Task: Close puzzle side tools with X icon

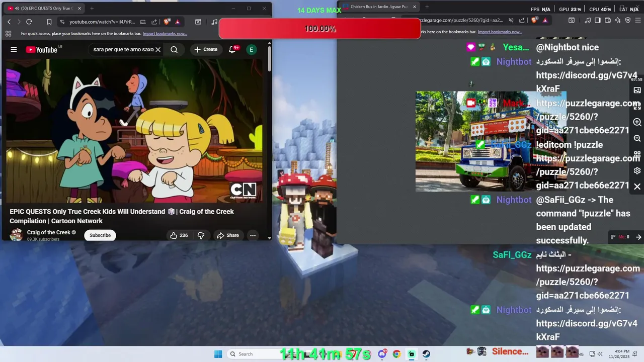Action: coord(637,187)
